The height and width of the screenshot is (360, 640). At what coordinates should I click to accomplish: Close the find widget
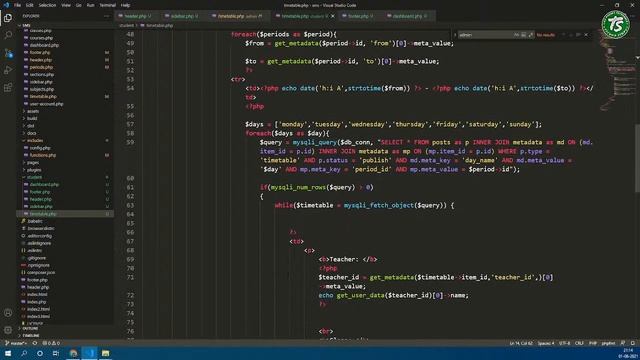tap(587, 35)
